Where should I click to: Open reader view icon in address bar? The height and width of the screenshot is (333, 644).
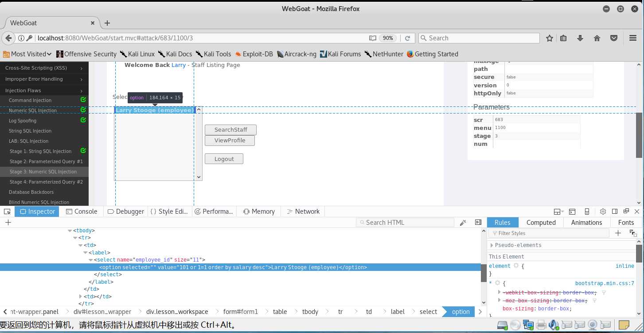coord(373,38)
